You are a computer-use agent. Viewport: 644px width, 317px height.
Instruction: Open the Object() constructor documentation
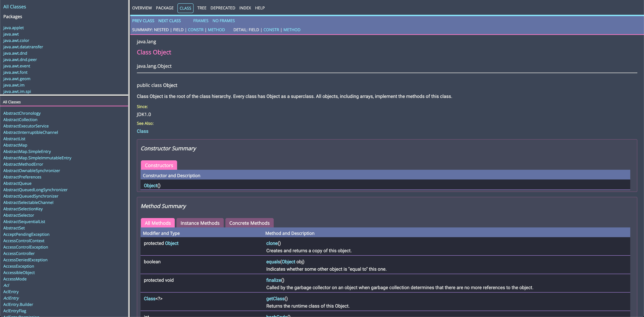coord(150,186)
